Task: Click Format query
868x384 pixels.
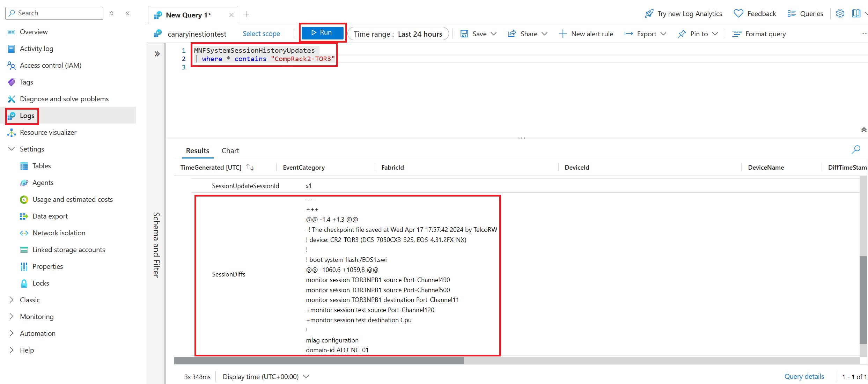Action: click(759, 34)
